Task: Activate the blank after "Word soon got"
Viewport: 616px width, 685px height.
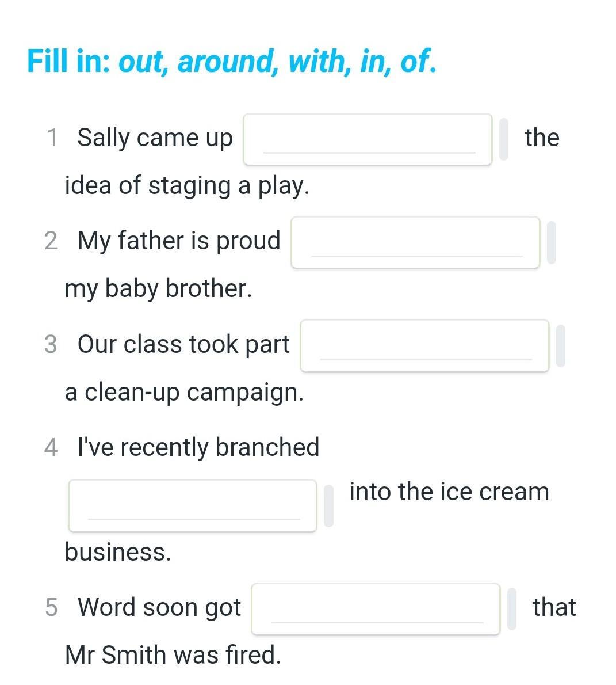Action: pos(376,609)
